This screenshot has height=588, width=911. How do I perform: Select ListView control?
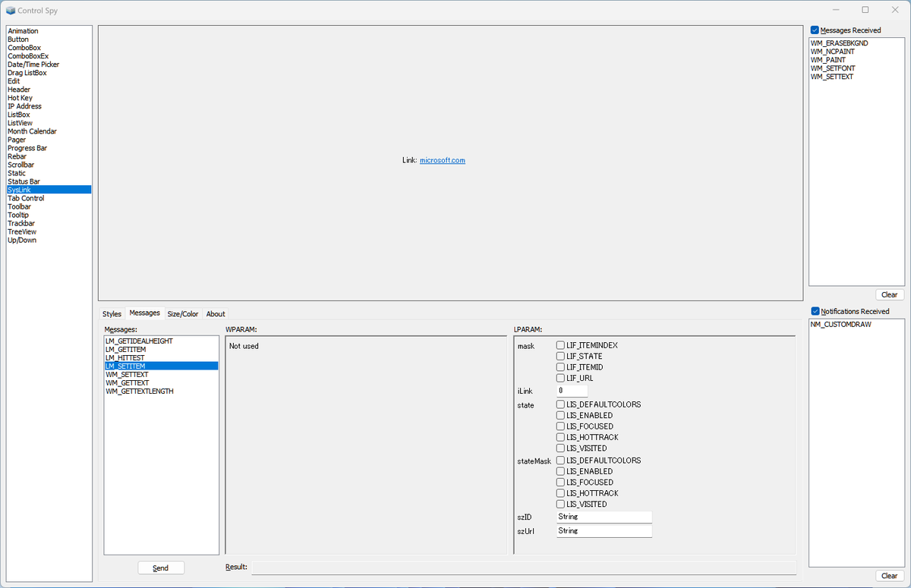click(x=49, y=123)
